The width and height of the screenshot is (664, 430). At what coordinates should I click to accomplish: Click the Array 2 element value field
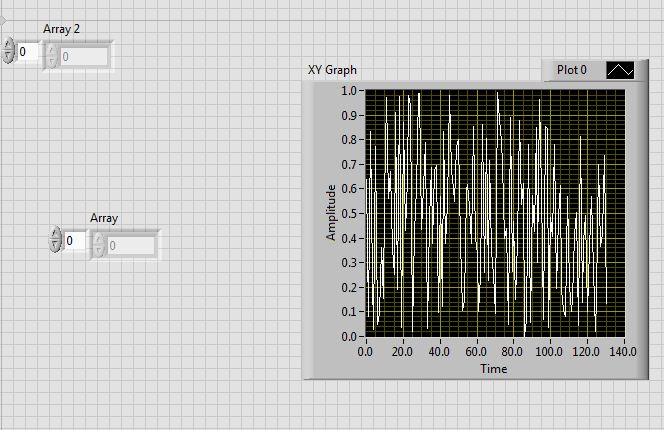click(84, 56)
